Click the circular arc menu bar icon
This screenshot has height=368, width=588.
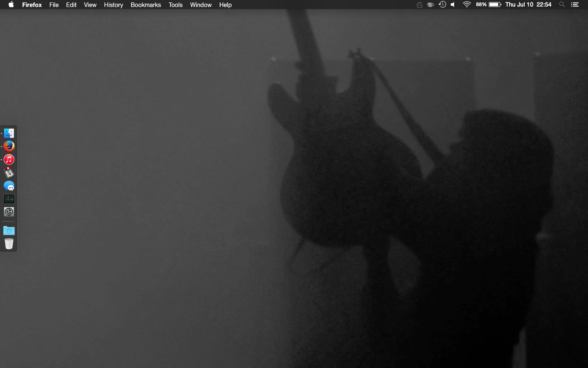pos(419,5)
